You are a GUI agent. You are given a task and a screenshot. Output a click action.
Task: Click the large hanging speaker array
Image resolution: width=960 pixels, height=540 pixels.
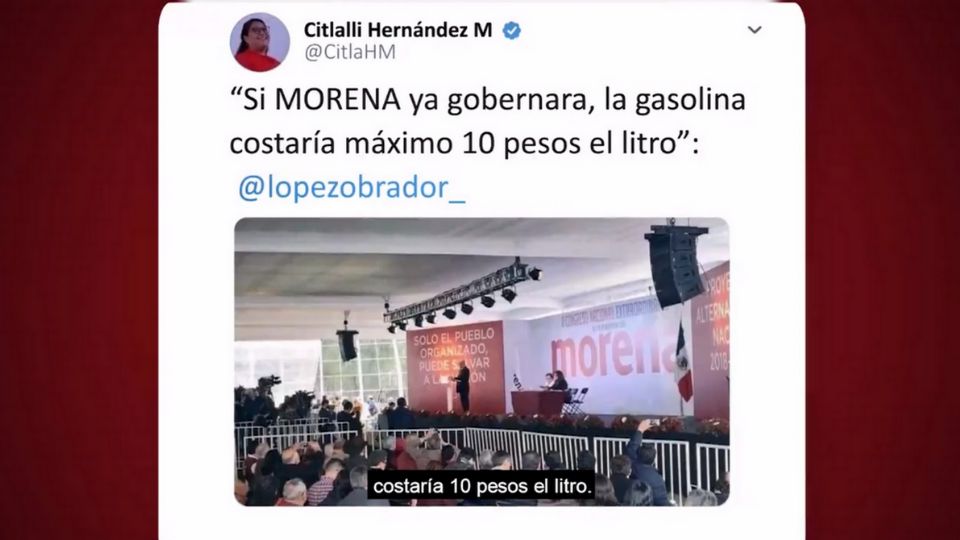tap(676, 264)
